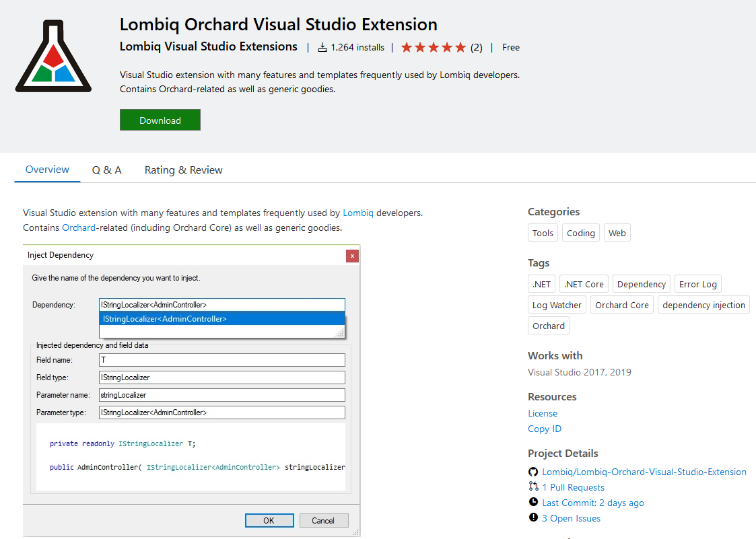Click the Visual Studio 2017, 2019 text
The height and width of the screenshot is (539, 756).
pos(580,372)
